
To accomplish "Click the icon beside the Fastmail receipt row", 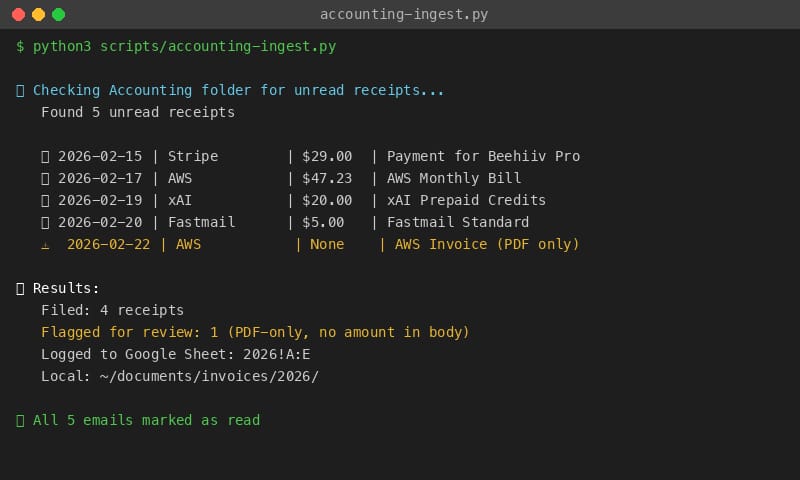I will pos(45,222).
